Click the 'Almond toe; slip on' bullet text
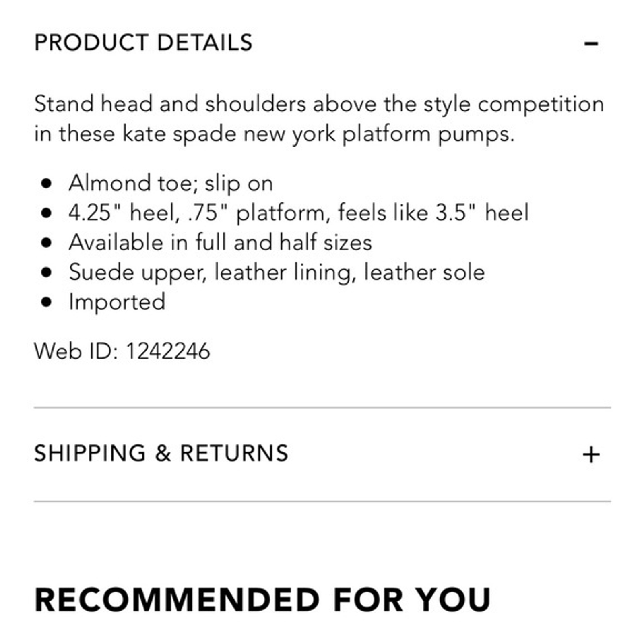 pos(171,183)
